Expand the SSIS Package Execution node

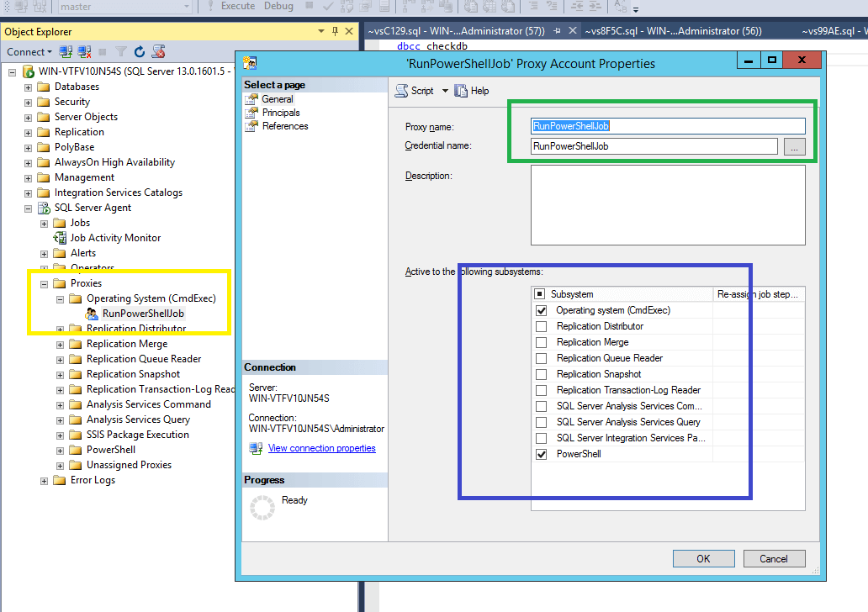[61, 435]
